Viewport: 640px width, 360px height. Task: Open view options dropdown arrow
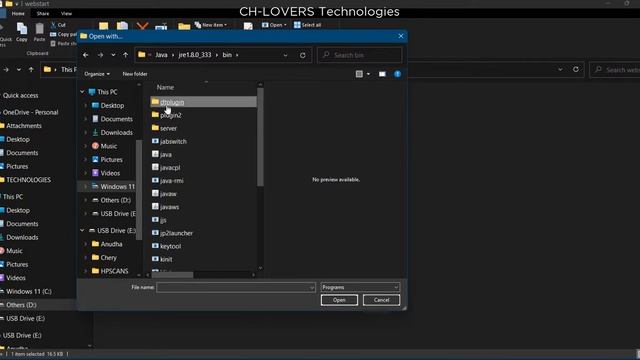(x=368, y=74)
